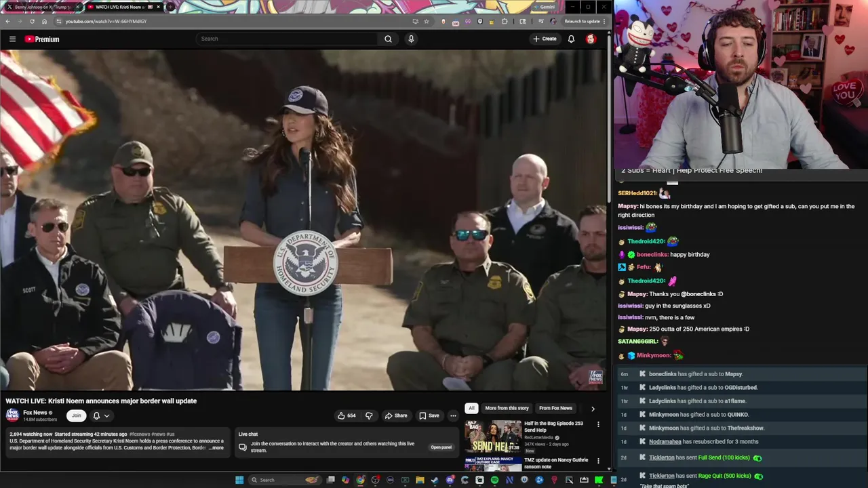Click Mapsy in the gifted sub event
Image resolution: width=868 pixels, height=488 pixels.
tap(733, 374)
